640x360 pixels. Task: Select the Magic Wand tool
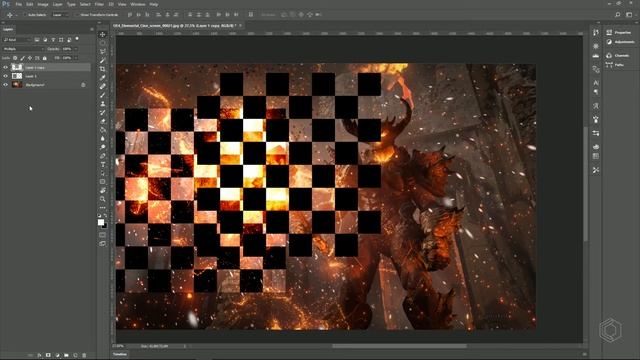pos(102,60)
